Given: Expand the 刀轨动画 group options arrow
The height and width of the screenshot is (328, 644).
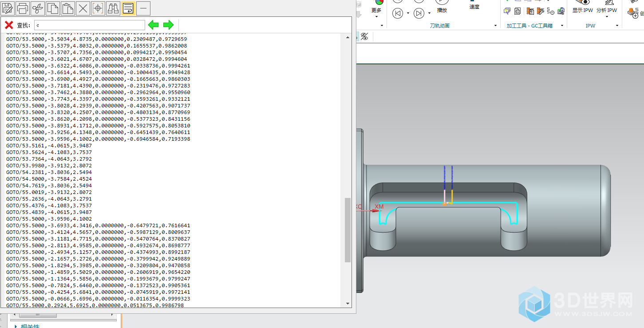Looking at the screenshot, I should tap(496, 26).
